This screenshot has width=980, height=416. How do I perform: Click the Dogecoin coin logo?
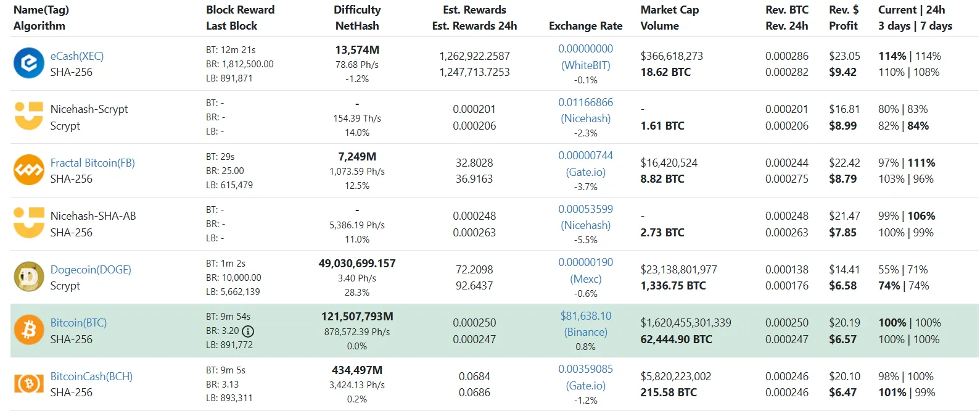[x=29, y=277]
